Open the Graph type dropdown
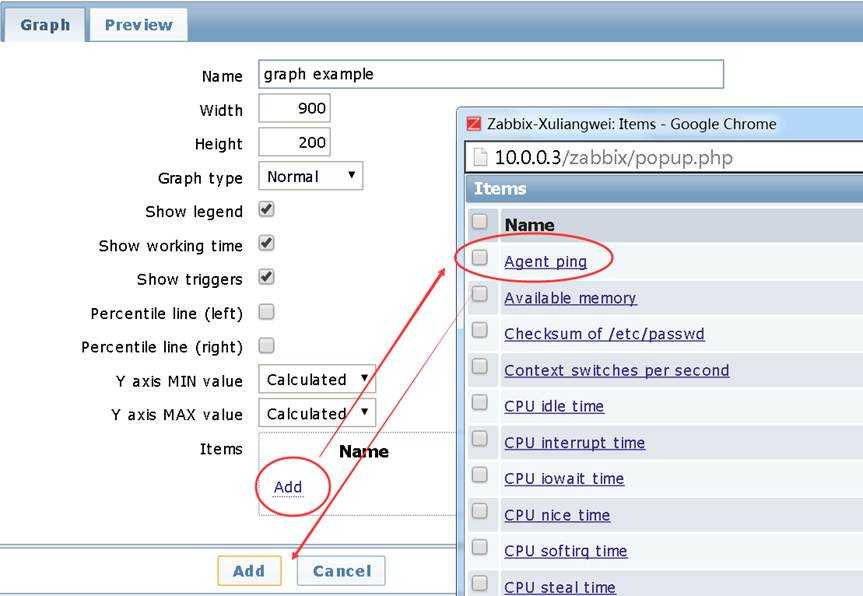The image size is (863, 596). tap(310, 176)
